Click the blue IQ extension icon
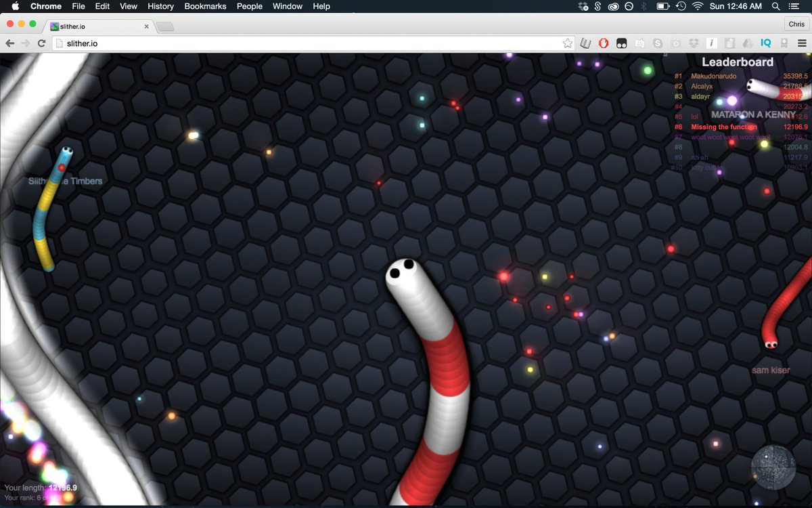Viewport: 812px width, 508px height. pyautogui.click(x=765, y=43)
